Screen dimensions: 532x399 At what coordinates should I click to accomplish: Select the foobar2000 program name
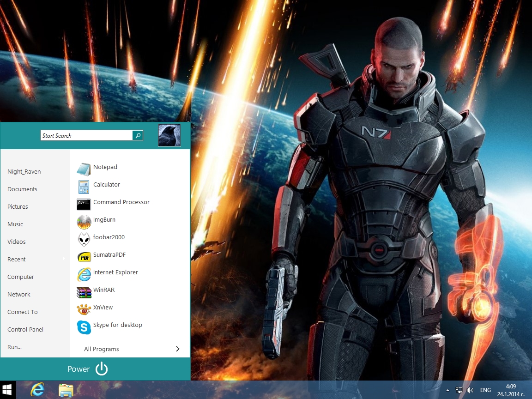(x=109, y=237)
